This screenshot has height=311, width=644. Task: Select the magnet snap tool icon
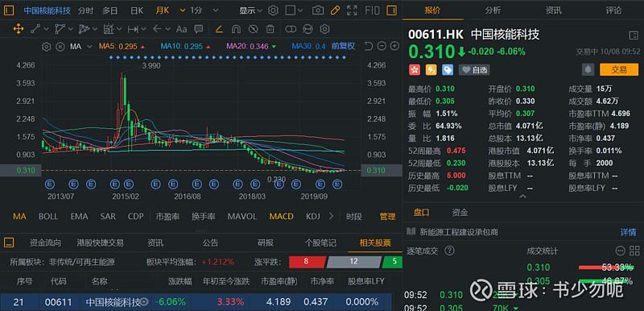tap(236, 29)
